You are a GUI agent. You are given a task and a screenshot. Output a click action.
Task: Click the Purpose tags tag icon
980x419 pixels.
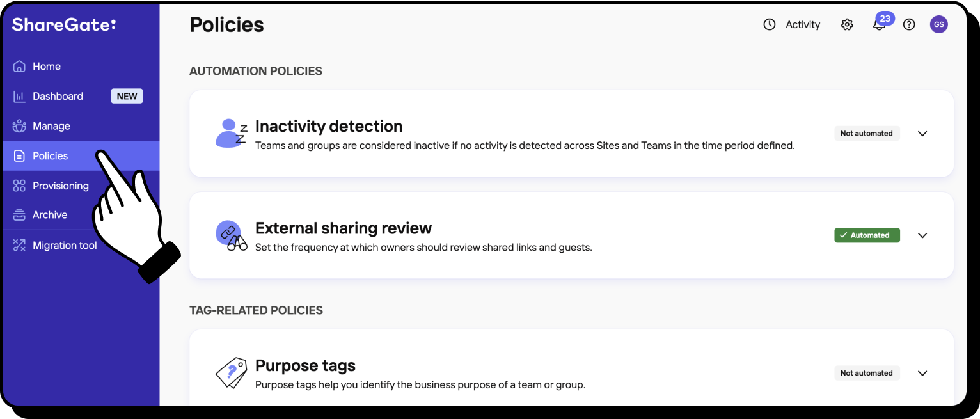[x=231, y=373]
